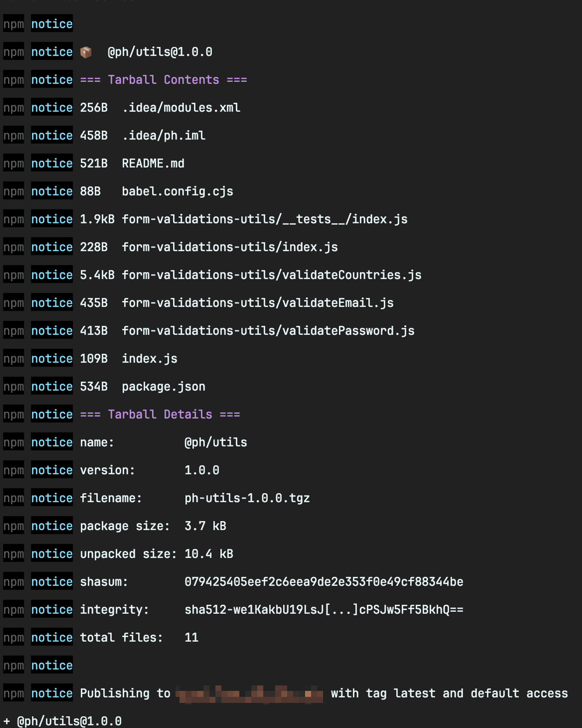582x728 pixels.
Task: Select unpacked size value '10.4 kB'
Action: 209,554
